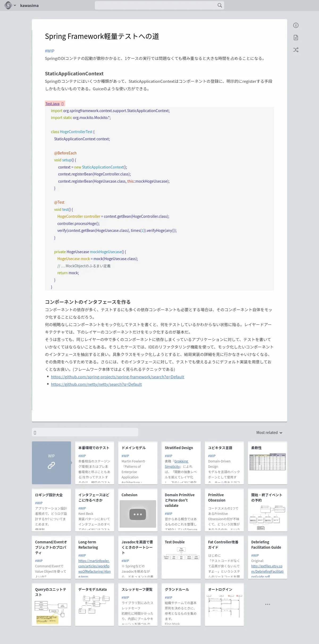Viewport: 319px width, 644px height.
Task: Open the Test Double card
Action: click(x=181, y=557)
